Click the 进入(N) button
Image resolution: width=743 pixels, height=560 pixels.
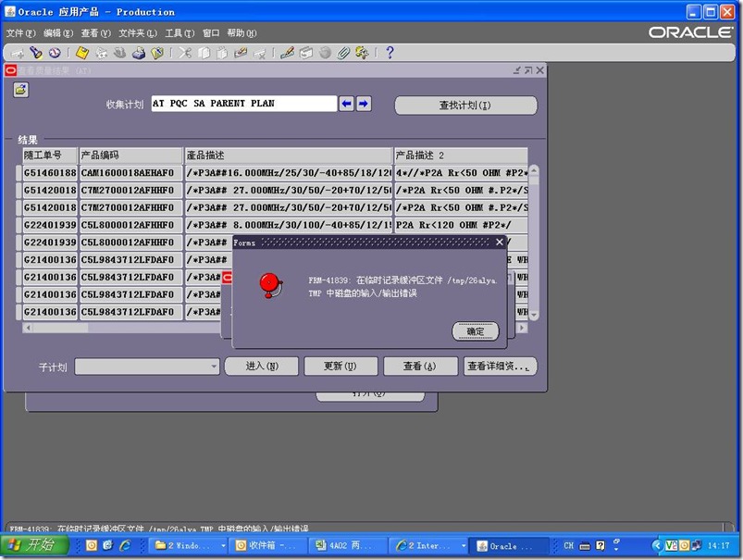(x=262, y=366)
